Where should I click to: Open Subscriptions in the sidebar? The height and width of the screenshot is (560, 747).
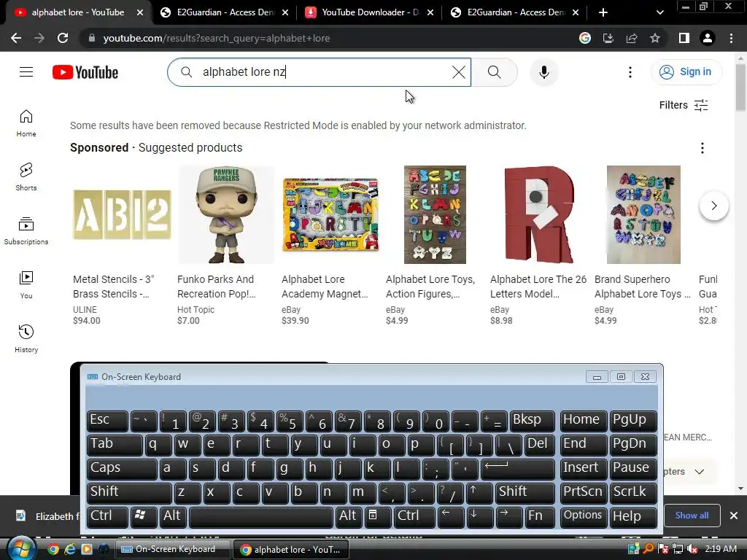click(x=26, y=231)
